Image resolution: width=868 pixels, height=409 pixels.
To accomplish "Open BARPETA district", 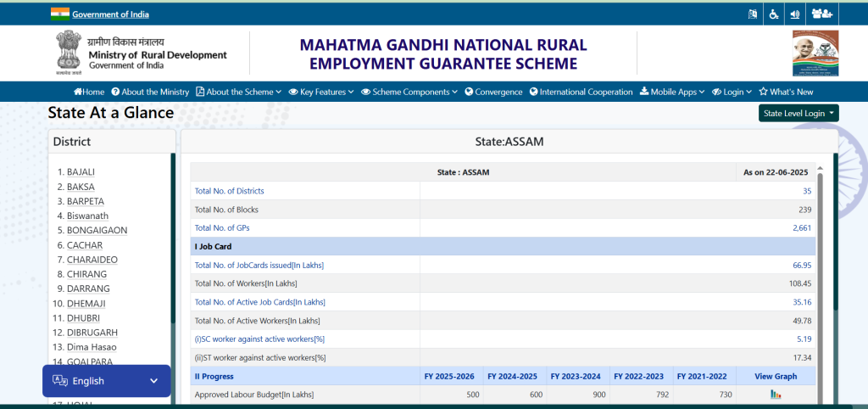I will [86, 201].
